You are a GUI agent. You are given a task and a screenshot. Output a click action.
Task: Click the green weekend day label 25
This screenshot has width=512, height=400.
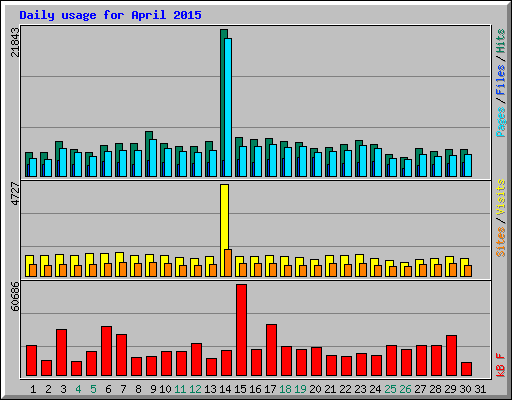pos(390,389)
